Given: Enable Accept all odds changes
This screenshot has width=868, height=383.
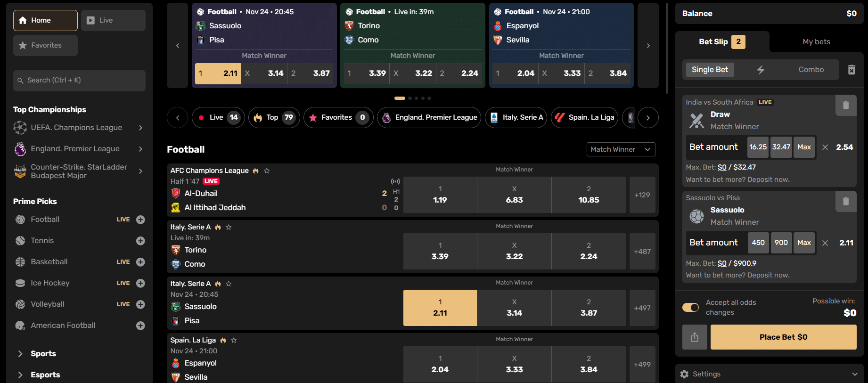Looking at the screenshot, I should pos(690,307).
